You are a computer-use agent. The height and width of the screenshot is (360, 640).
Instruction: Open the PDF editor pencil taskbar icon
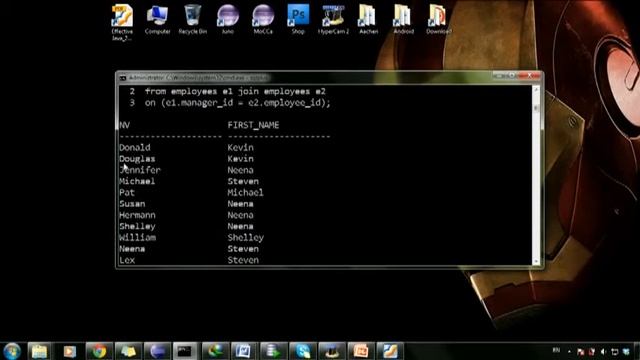(390, 351)
